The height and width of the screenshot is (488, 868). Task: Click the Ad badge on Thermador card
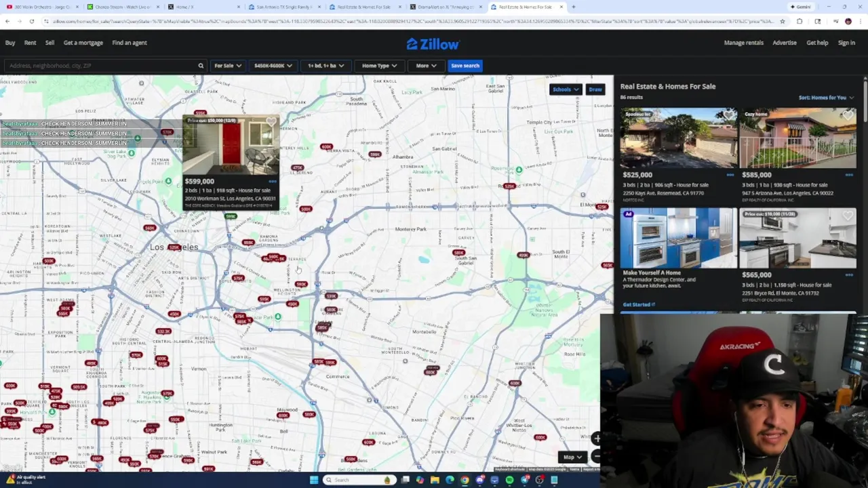click(629, 214)
